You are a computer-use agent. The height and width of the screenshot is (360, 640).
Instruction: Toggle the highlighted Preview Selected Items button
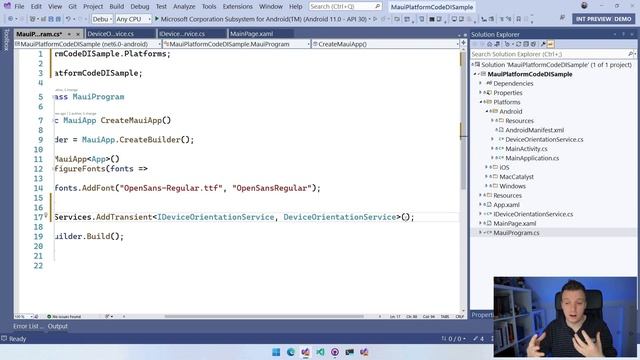pyautogui.click(x=550, y=44)
